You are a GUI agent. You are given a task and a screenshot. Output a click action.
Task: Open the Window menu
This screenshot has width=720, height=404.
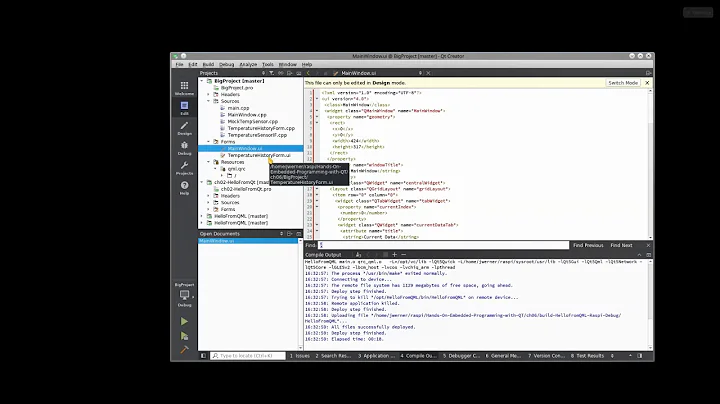click(x=287, y=64)
